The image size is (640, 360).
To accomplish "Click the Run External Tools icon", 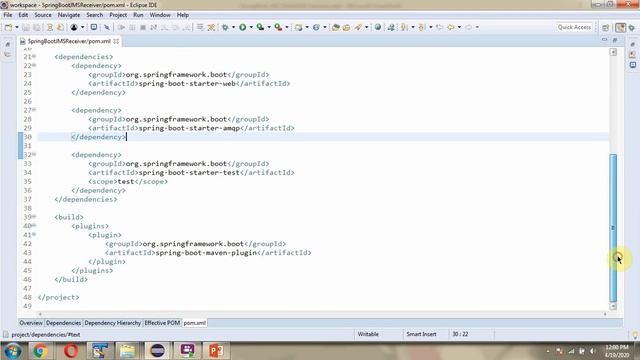I will pyautogui.click(x=278, y=27).
